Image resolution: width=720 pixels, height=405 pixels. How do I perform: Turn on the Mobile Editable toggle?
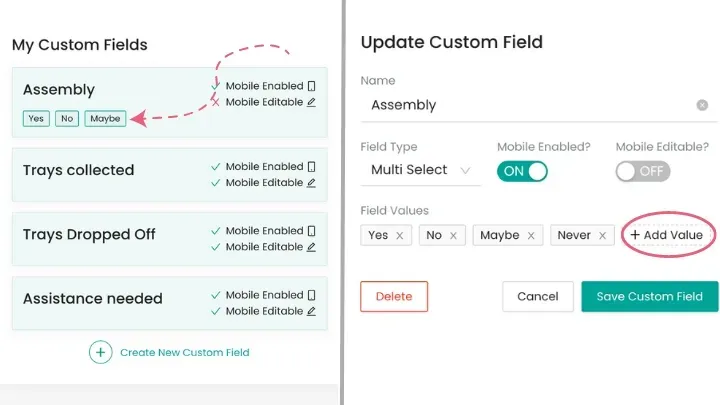[x=643, y=171]
